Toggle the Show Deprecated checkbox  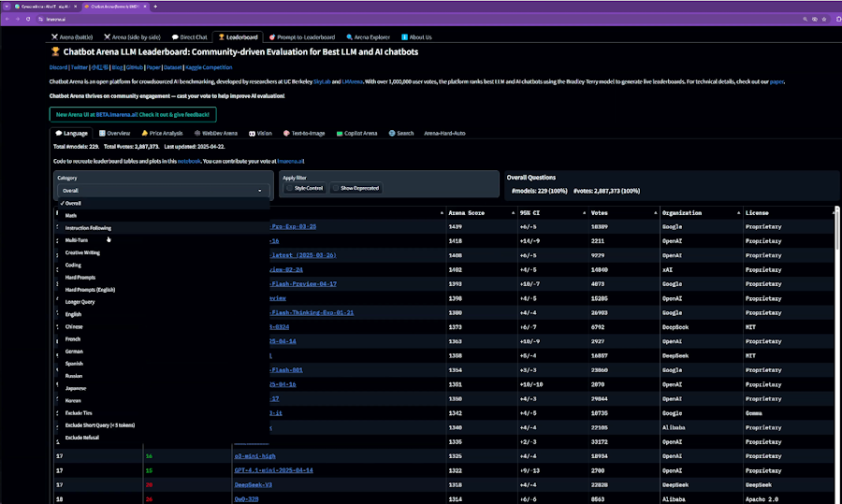[336, 188]
